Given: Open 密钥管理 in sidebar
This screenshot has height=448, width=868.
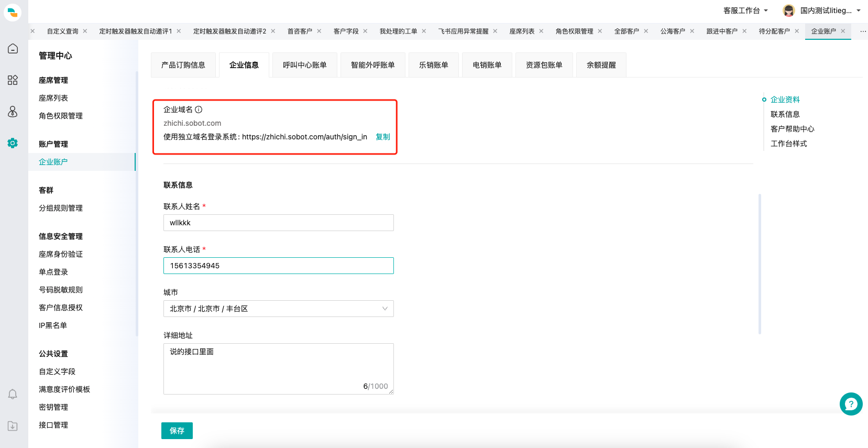Looking at the screenshot, I should (53, 407).
